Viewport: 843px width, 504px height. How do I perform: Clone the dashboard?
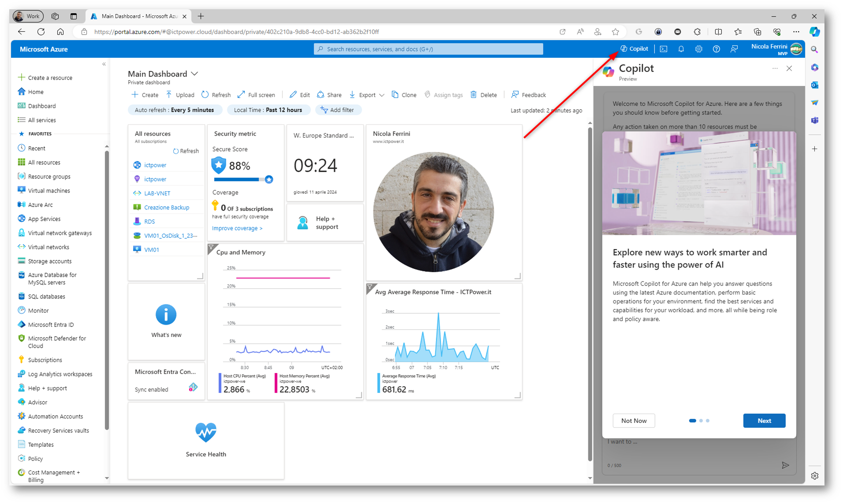point(404,95)
